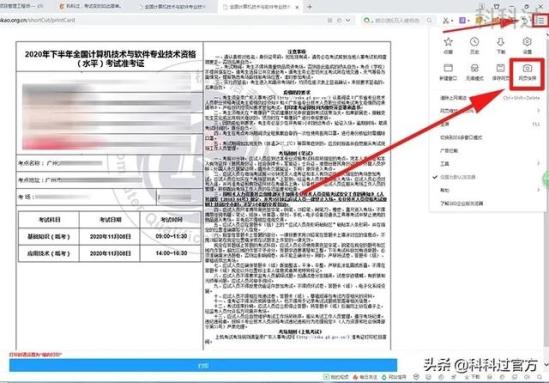Click the search input box beside address bar

(x=397, y=20)
